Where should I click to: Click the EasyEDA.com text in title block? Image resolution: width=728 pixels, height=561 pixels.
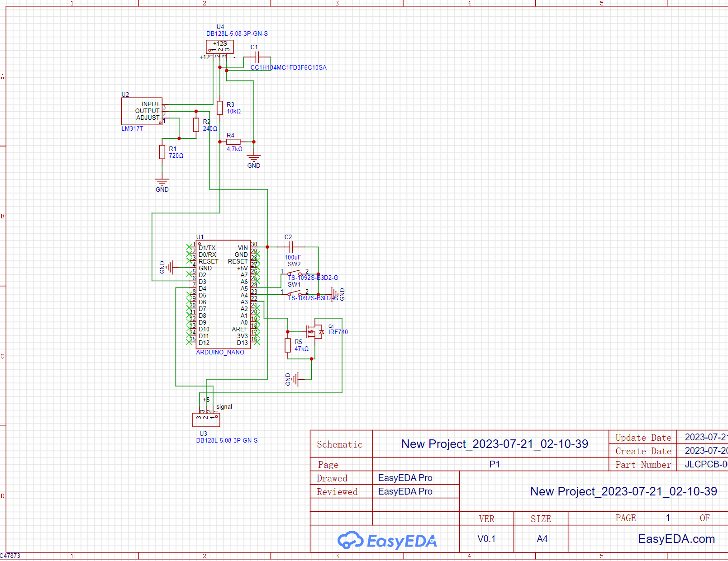point(676,539)
